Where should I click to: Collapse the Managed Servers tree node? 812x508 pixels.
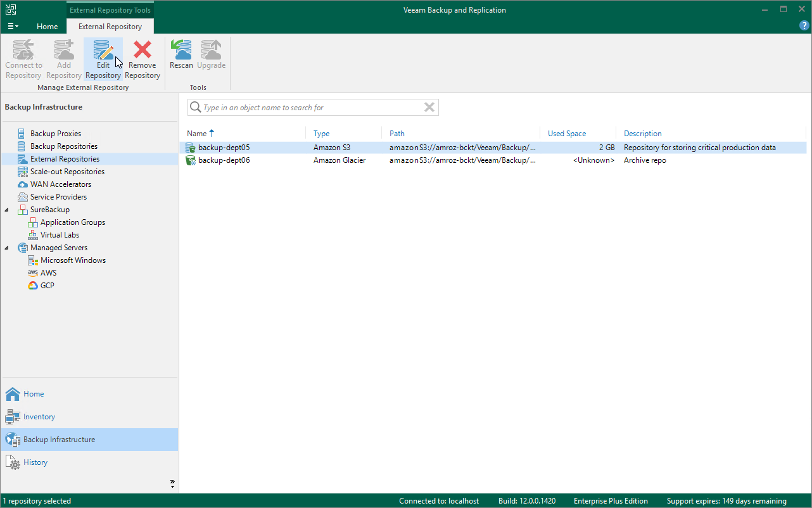pos(6,247)
